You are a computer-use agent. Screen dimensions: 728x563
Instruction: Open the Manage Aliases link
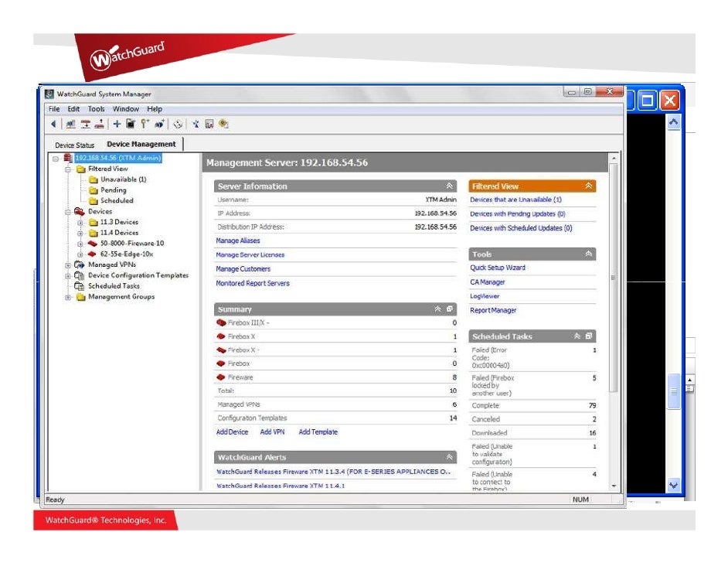[x=238, y=241]
